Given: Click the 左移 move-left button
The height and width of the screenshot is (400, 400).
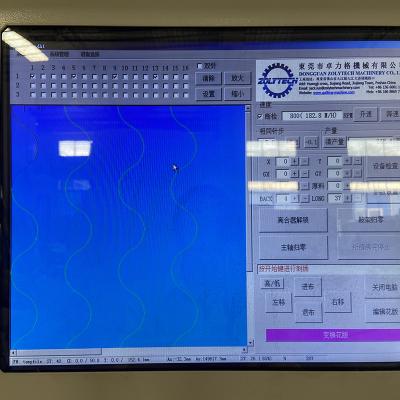Looking at the screenshot, I should point(278,302).
